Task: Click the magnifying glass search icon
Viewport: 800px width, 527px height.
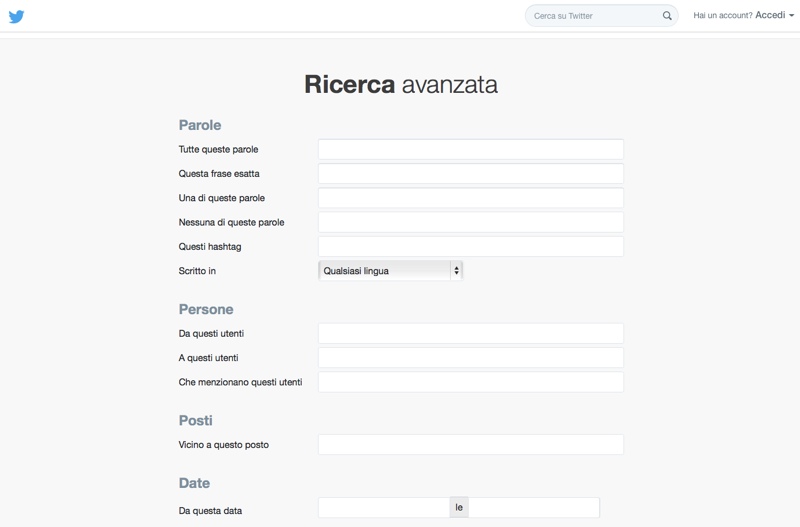Action: click(667, 16)
